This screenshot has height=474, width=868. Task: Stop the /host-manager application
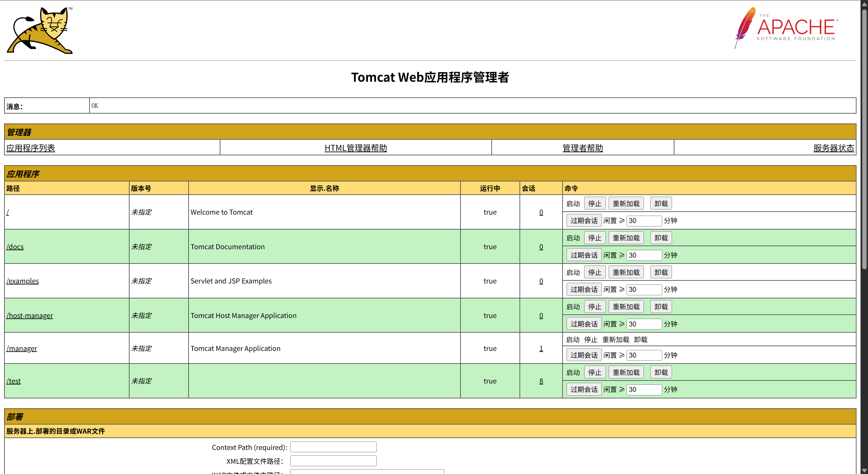tap(595, 307)
